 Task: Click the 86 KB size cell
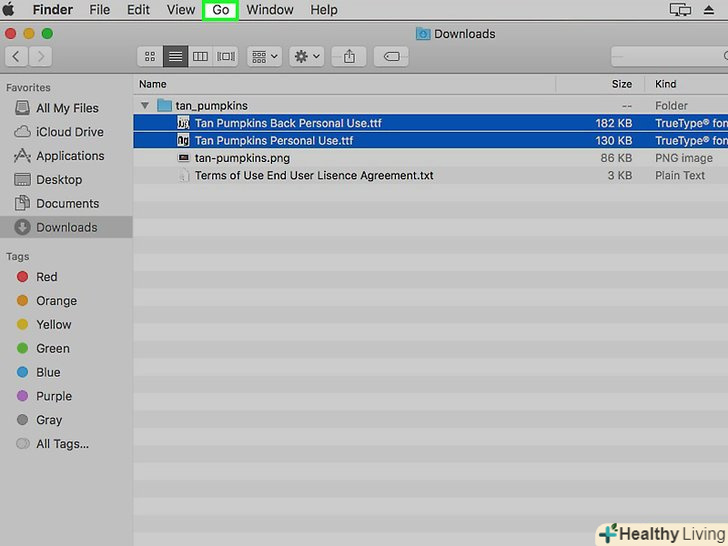click(616, 158)
